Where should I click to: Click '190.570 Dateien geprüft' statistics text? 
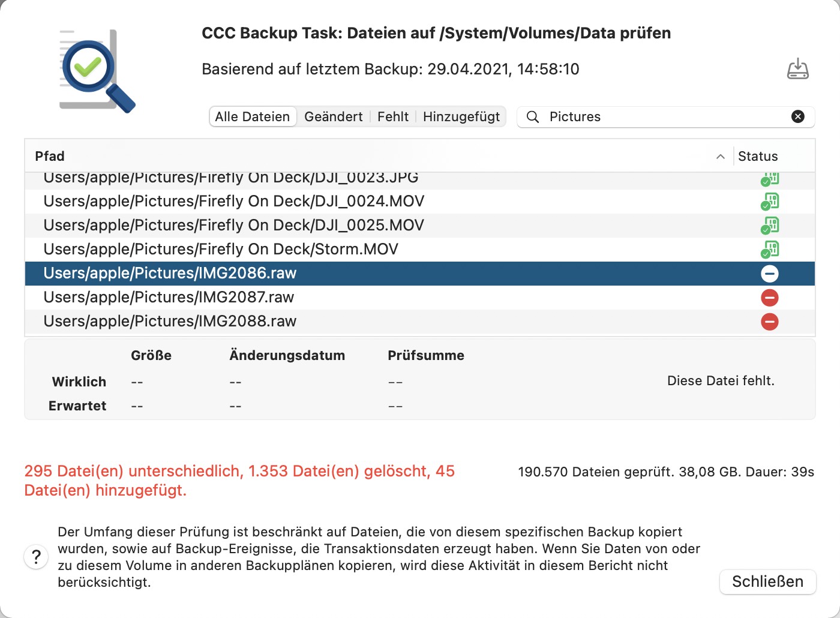pos(596,472)
